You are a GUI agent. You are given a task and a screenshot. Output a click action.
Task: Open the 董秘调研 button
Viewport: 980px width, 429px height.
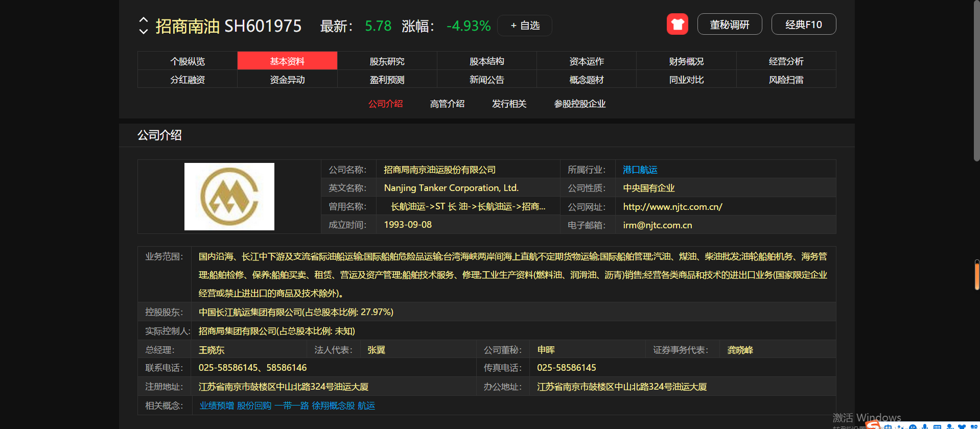[729, 25]
